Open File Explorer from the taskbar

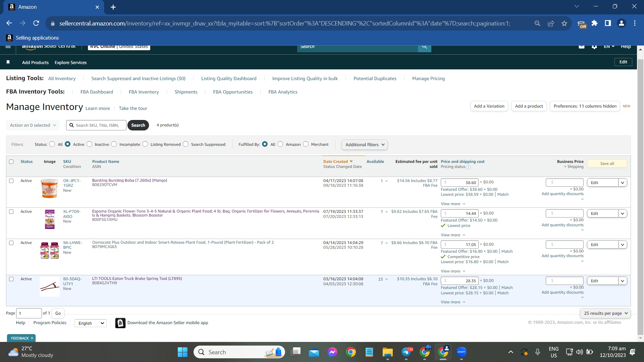[387, 352]
